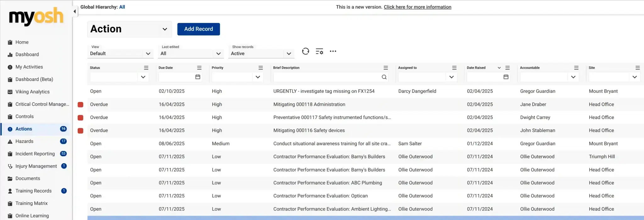The height and width of the screenshot is (220, 644).
Task: Click the refresh records icon
Action: [x=305, y=51]
